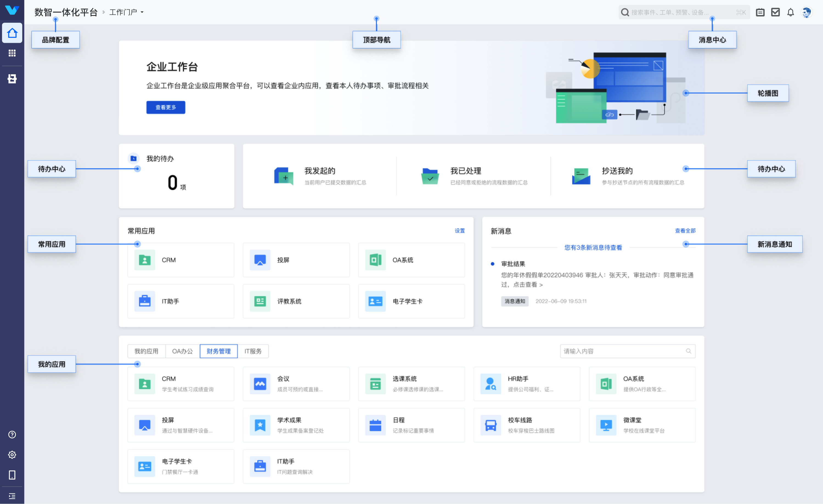
Task: Click the platform logo at top left
Action: 12,10
